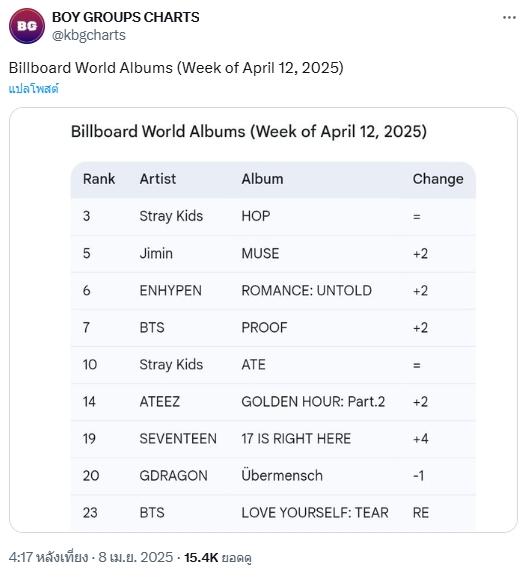The height and width of the screenshot is (572, 523).
Task: Open the @kbgcharts handle link
Action: pyautogui.click(x=89, y=35)
